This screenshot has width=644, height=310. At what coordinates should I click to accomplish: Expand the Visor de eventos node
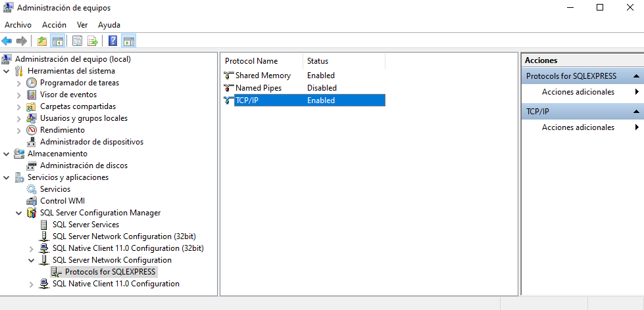pos(19,95)
